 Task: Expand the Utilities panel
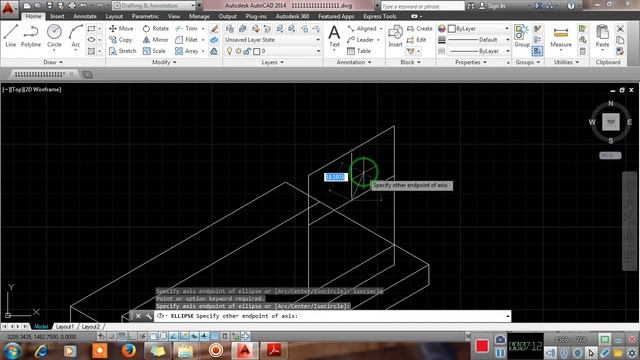pos(567,62)
